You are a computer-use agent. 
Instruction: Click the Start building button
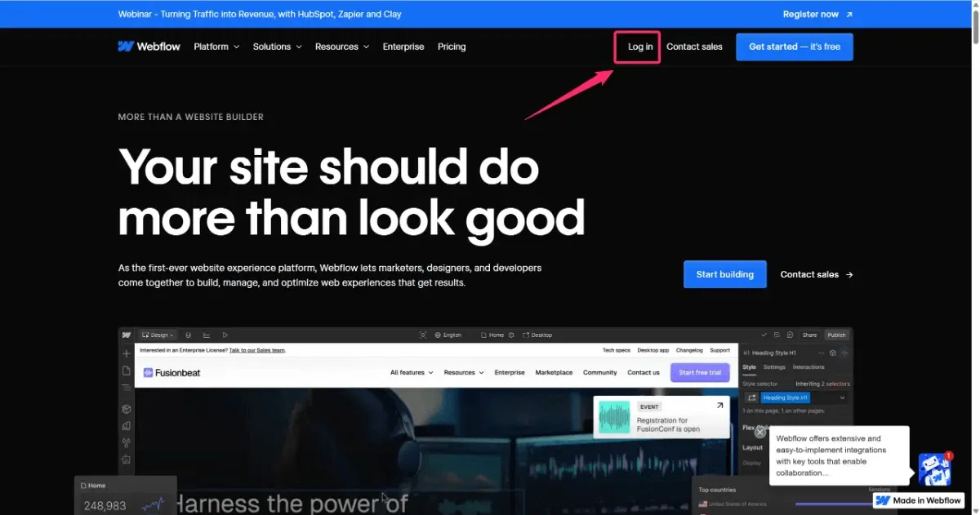pyautogui.click(x=725, y=274)
